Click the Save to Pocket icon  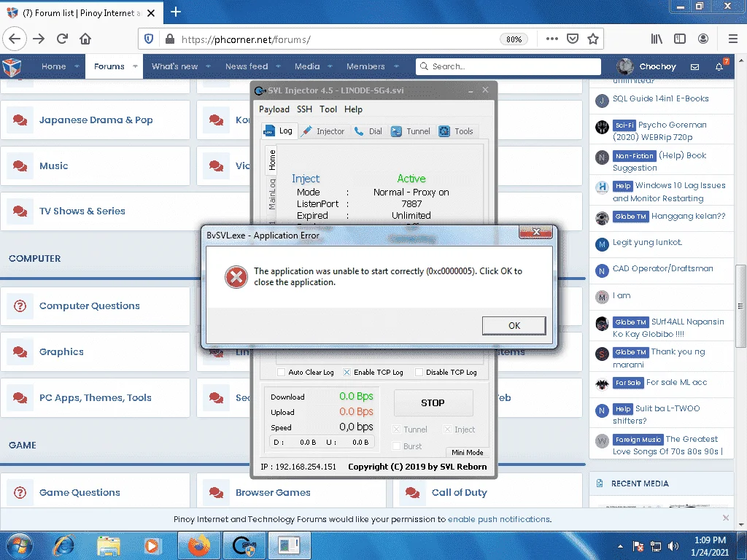pos(573,39)
